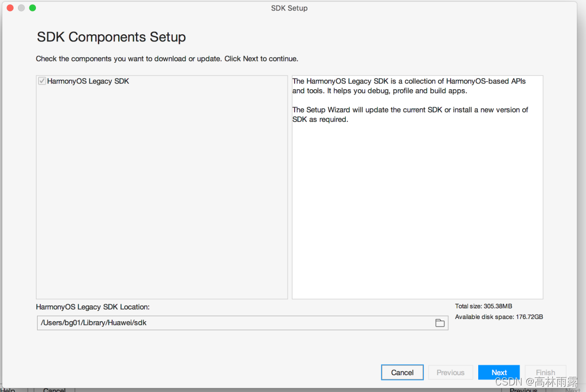Close the SDK Setup window with red button
Screen dimensions: 586x392
[x=10, y=8]
